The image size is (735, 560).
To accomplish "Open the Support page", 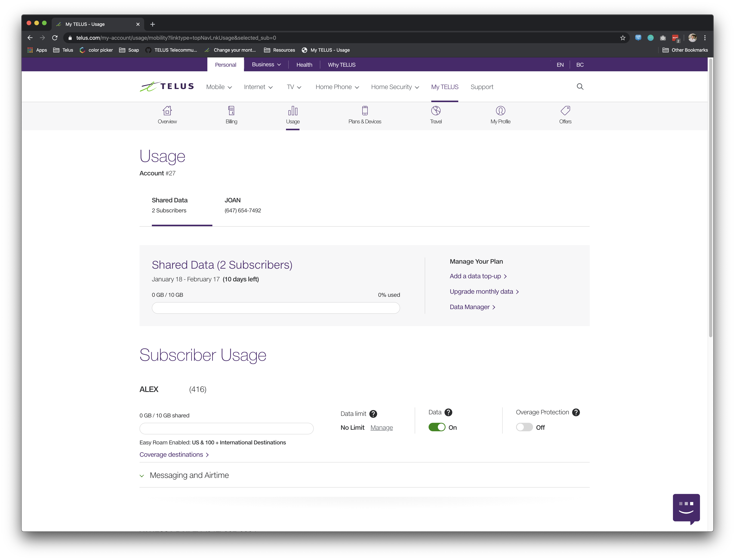I will [x=482, y=87].
